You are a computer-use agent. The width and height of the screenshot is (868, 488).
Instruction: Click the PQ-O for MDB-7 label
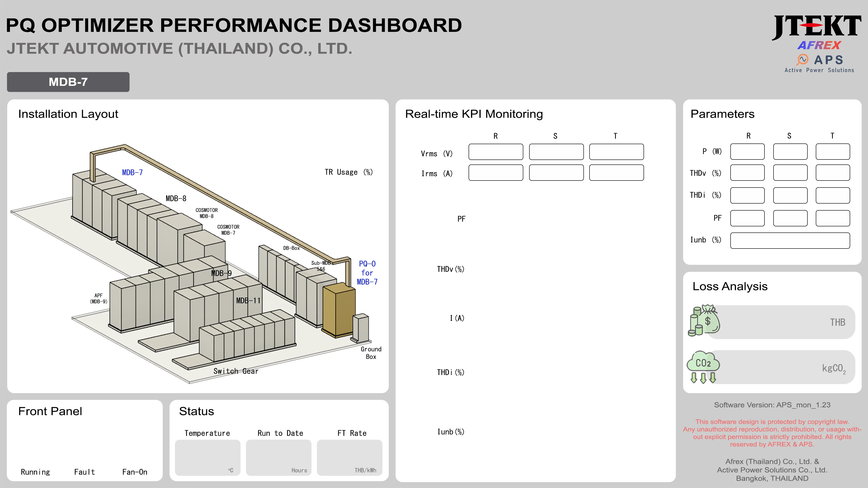[x=367, y=273]
